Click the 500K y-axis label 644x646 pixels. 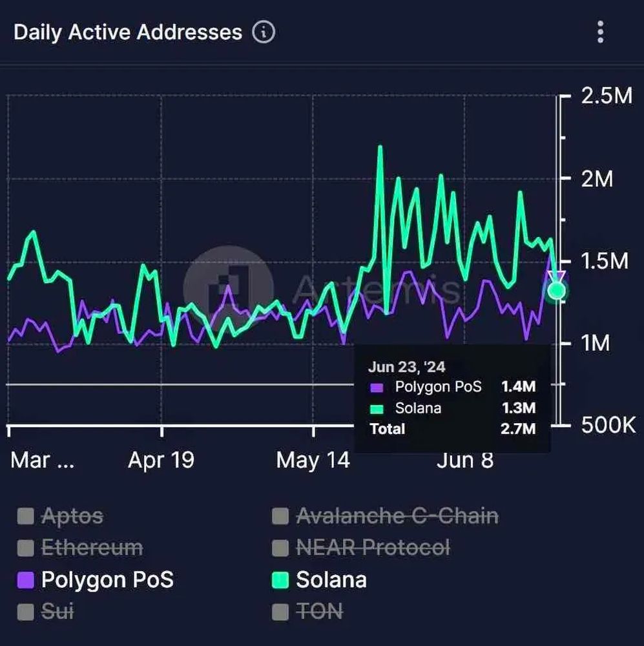tap(608, 425)
